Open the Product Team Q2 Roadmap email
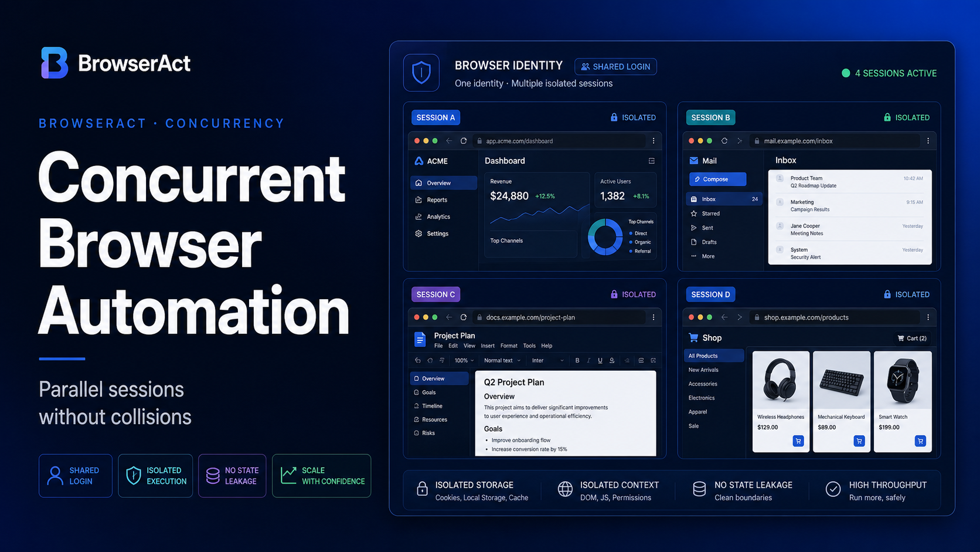This screenshot has width=980, height=552. (850, 182)
